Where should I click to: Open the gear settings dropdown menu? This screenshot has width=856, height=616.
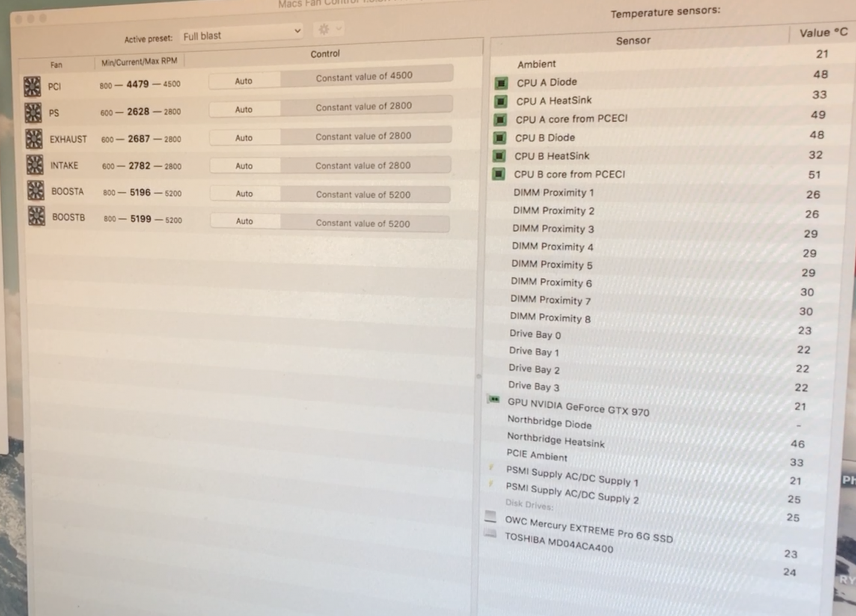coord(328,30)
